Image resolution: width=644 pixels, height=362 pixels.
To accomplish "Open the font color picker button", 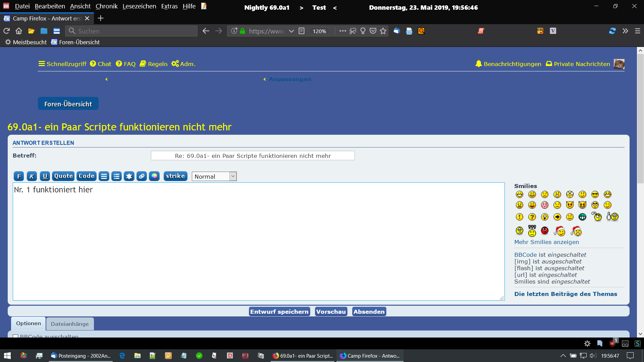I will click(154, 176).
